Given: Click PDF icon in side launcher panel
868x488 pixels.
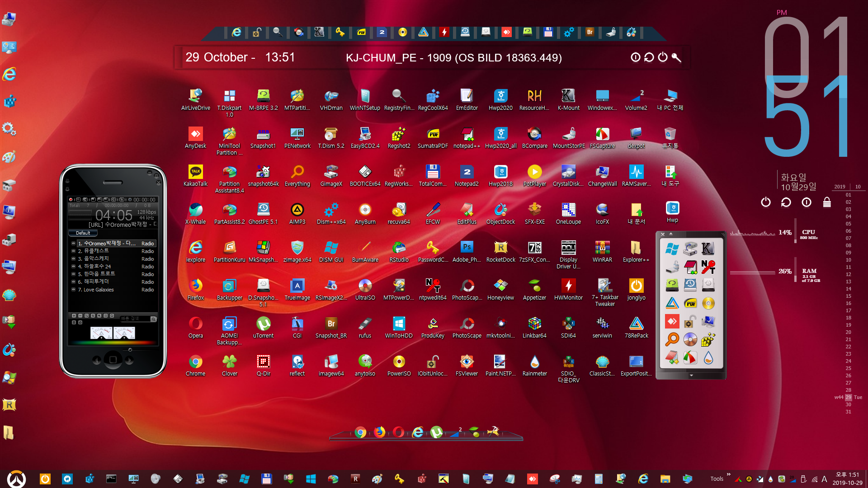Looking at the screenshot, I should click(690, 303).
